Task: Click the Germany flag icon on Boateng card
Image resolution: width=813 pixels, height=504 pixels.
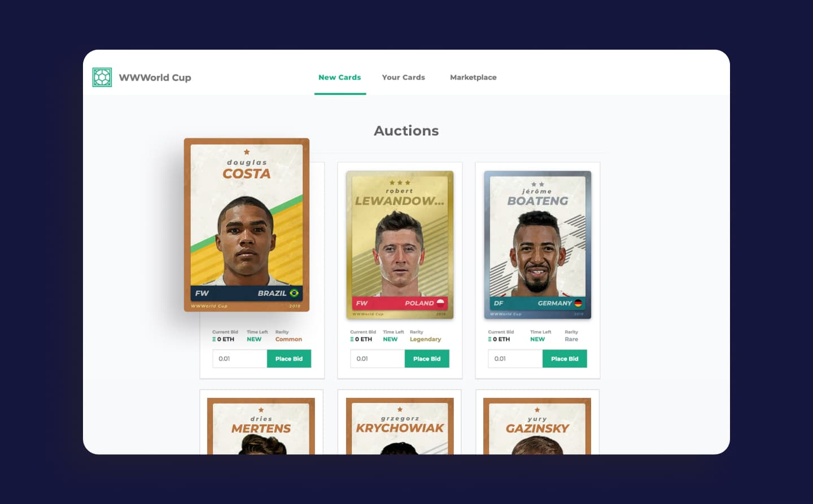Action: 578,303
